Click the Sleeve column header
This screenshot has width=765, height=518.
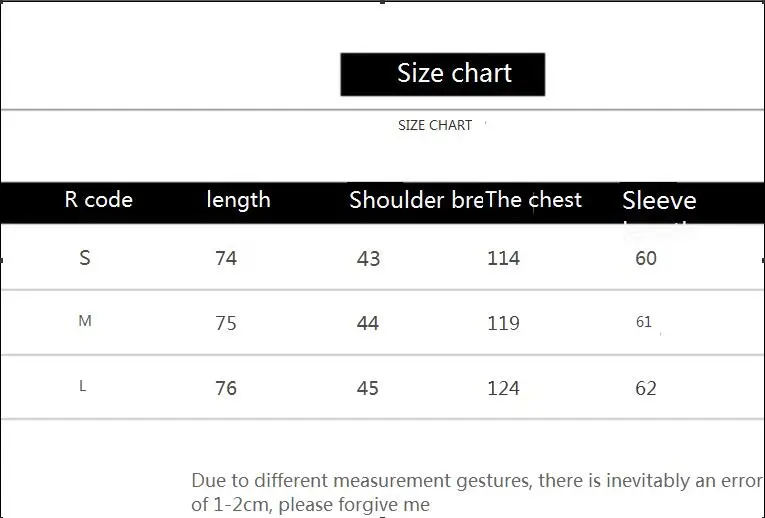(659, 200)
